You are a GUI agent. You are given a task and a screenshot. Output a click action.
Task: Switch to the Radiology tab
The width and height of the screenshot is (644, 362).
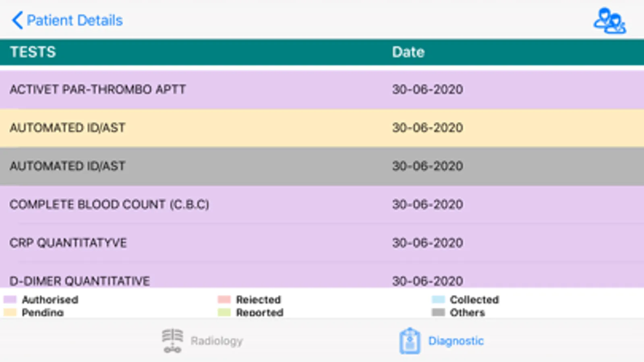pyautogui.click(x=216, y=341)
